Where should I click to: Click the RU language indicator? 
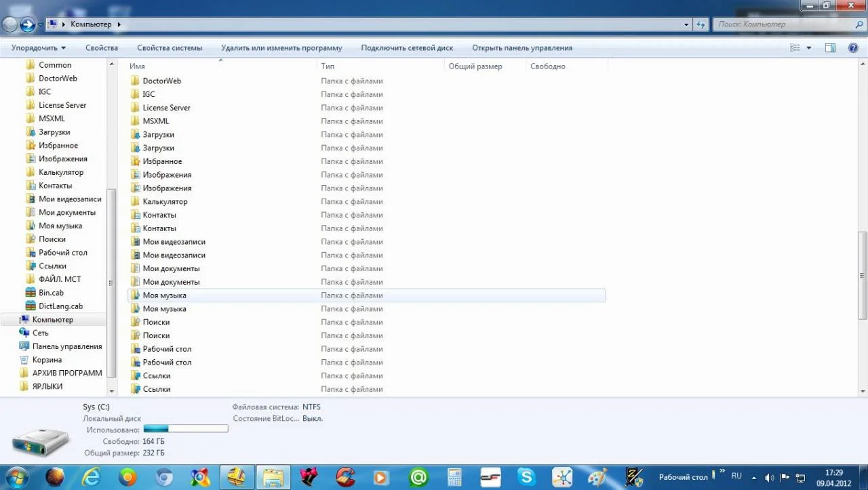pos(736,476)
